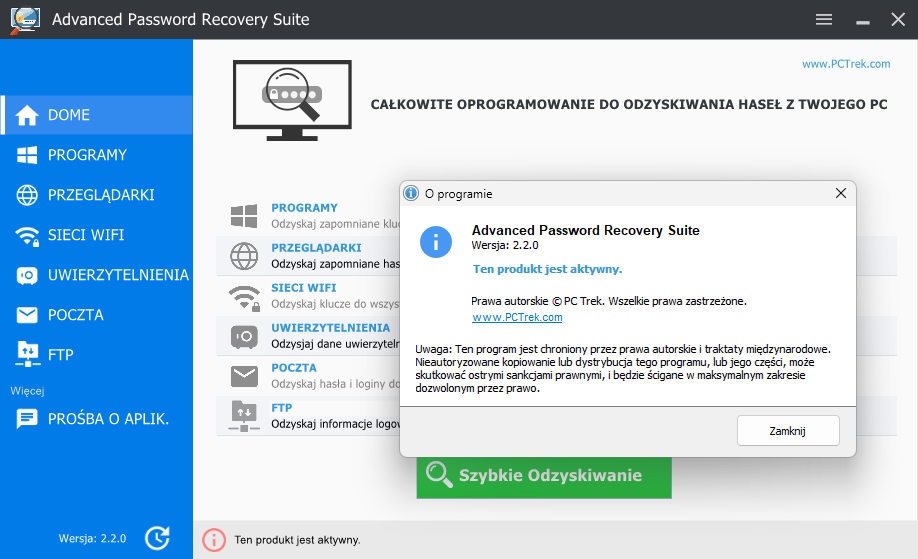918x559 pixels.
Task: Minimize the Advanced Password Recovery Suite window
Action: coord(862,21)
